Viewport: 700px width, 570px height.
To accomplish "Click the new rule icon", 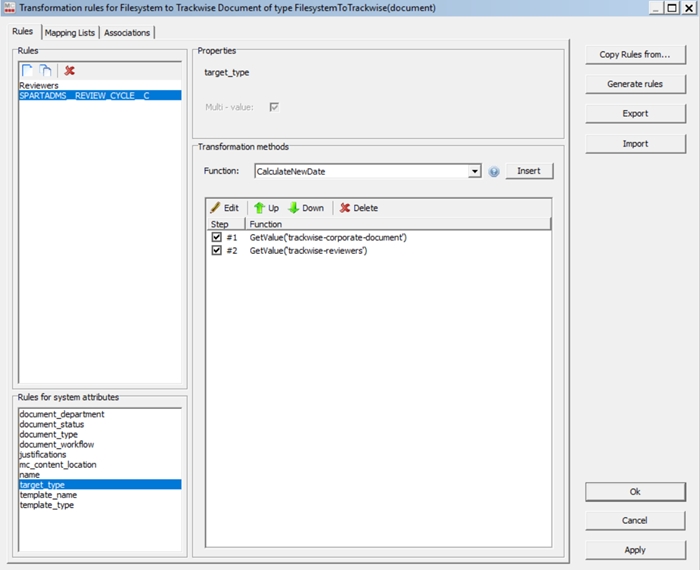I will (x=28, y=71).
